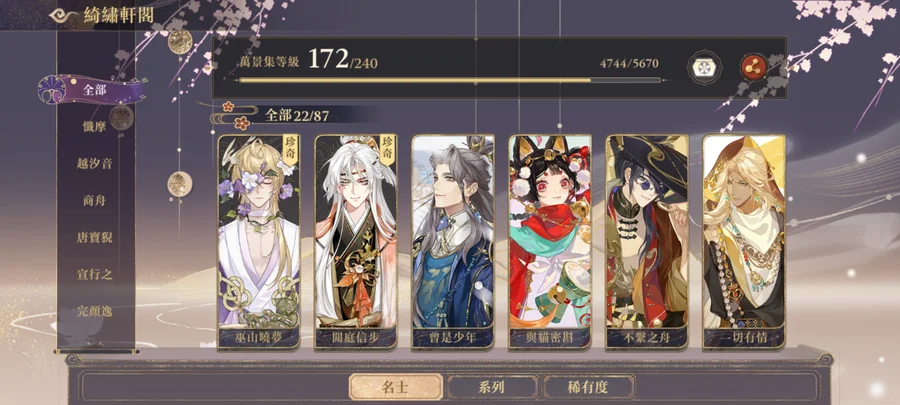Select the 全部 filter in sidebar
This screenshot has height=405, width=900.
pos(92,90)
